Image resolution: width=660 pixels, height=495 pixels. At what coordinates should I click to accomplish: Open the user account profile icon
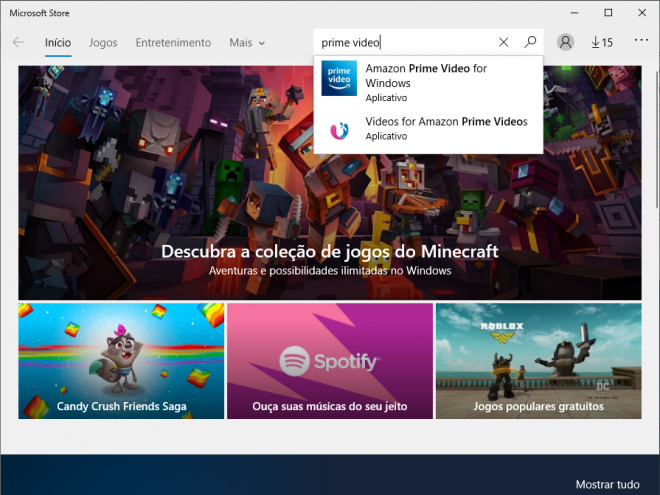(565, 42)
